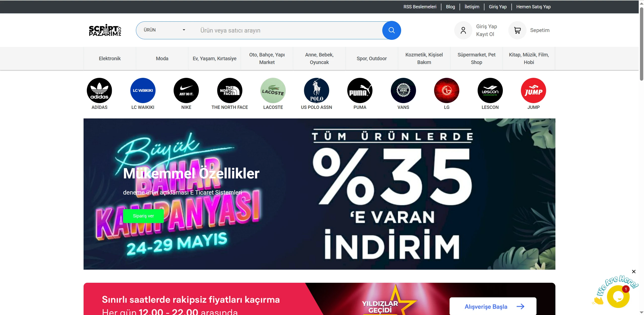The height and width of the screenshot is (315, 644).
Task: Select the Vans brand logo
Action: [403, 90]
